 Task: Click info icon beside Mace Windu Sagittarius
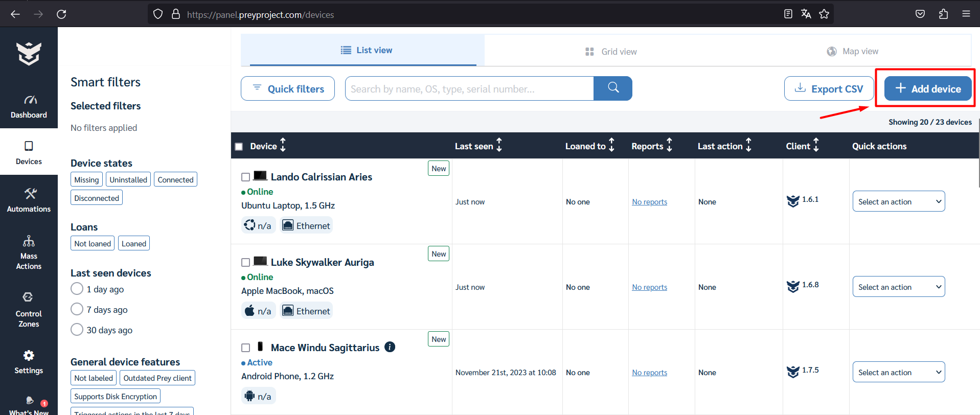(390, 347)
